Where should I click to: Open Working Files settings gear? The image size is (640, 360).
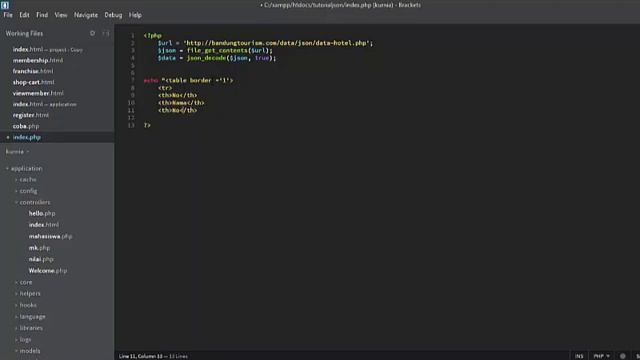(x=93, y=33)
